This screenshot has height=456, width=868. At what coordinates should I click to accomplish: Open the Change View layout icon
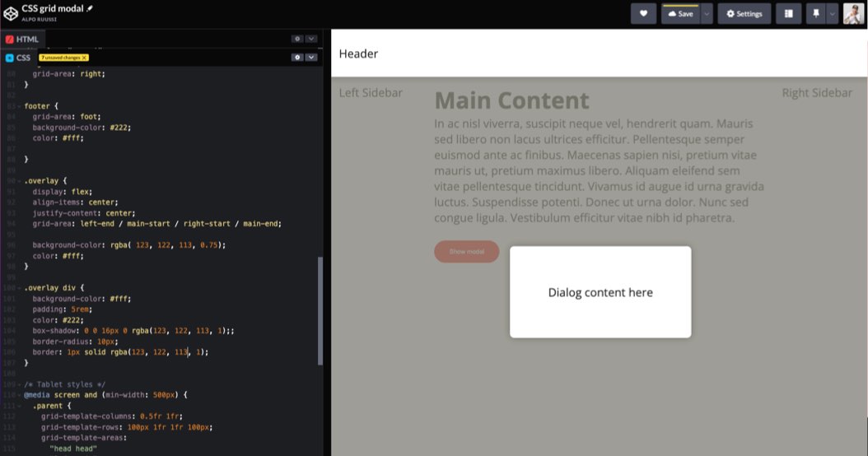(x=788, y=14)
